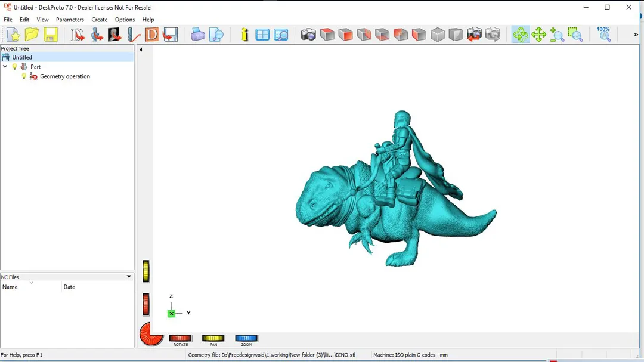Switch to four-pane view layout icon
Screen dimensions: 644x362
click(x=262, y=35)
